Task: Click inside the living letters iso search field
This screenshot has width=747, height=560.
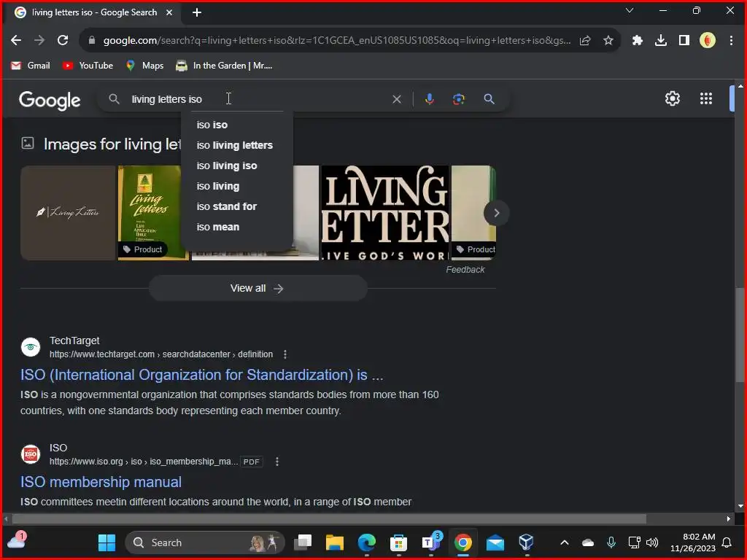Action: [x=258, y=99]
